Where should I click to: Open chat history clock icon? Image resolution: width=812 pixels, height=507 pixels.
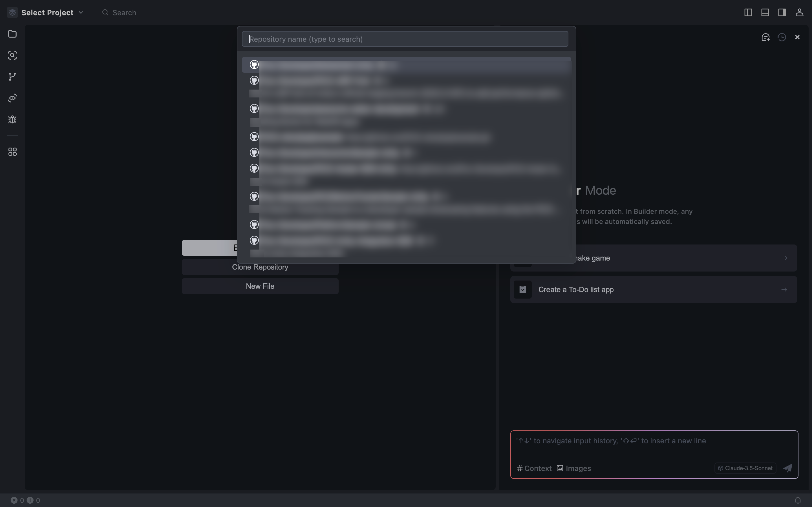[x=782, y=37]
